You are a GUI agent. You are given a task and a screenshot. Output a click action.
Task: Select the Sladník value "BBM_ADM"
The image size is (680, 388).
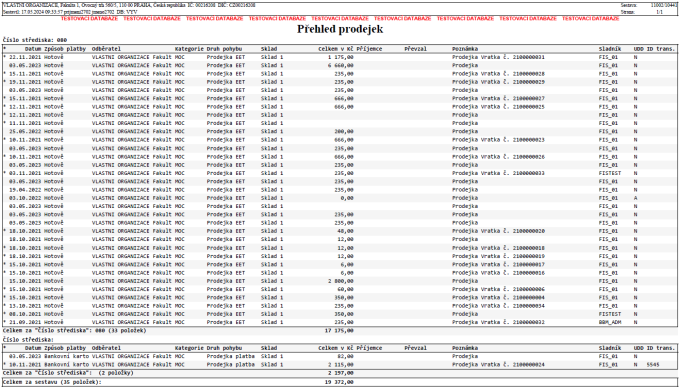coord(610,322)
